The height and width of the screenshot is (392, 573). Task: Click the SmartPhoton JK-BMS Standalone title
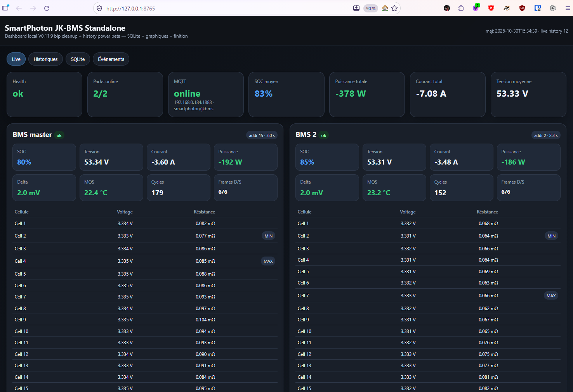[x=65, y=28]
